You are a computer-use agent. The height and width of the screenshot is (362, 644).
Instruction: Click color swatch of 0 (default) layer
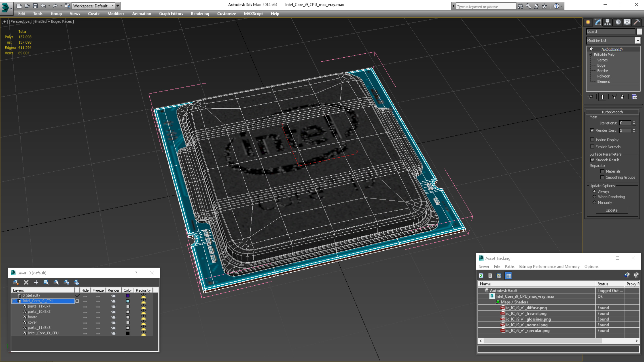click(x=128, y=296)
